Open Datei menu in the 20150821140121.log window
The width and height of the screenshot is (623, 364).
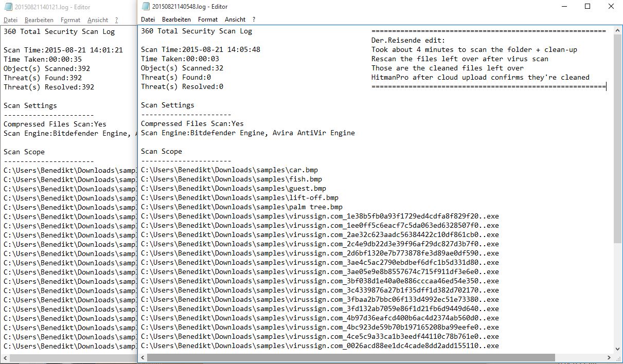[10, 20]
